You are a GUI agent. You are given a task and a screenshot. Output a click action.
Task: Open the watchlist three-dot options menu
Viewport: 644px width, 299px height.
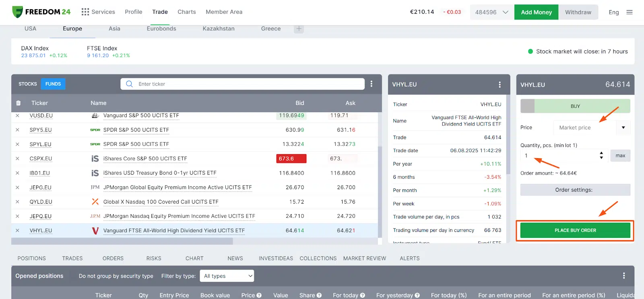point(372,84)
